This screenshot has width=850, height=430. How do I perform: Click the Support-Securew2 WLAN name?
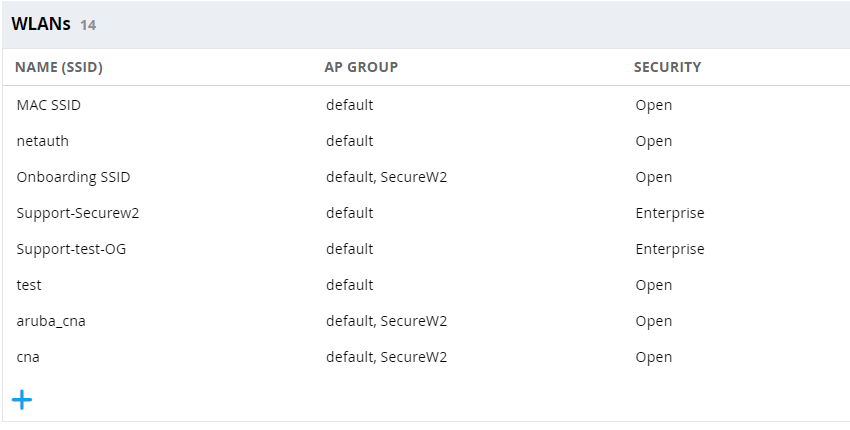pos(78,213)
